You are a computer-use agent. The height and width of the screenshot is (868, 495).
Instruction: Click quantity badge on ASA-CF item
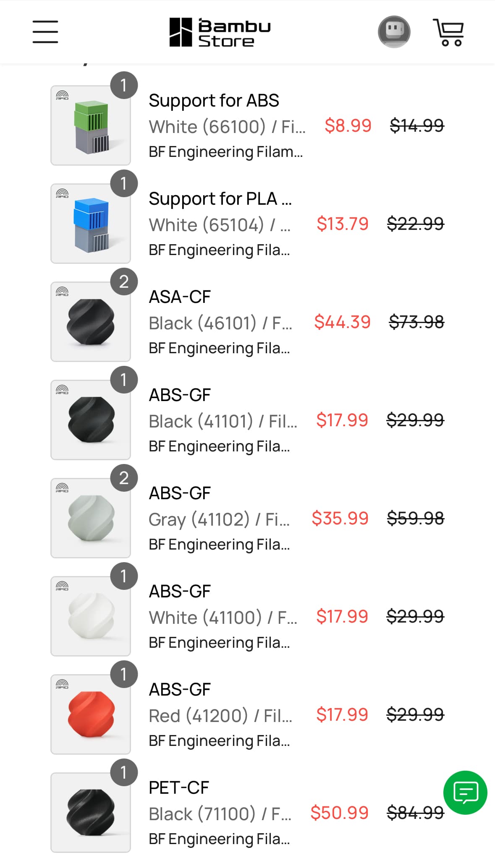[124, 282]
